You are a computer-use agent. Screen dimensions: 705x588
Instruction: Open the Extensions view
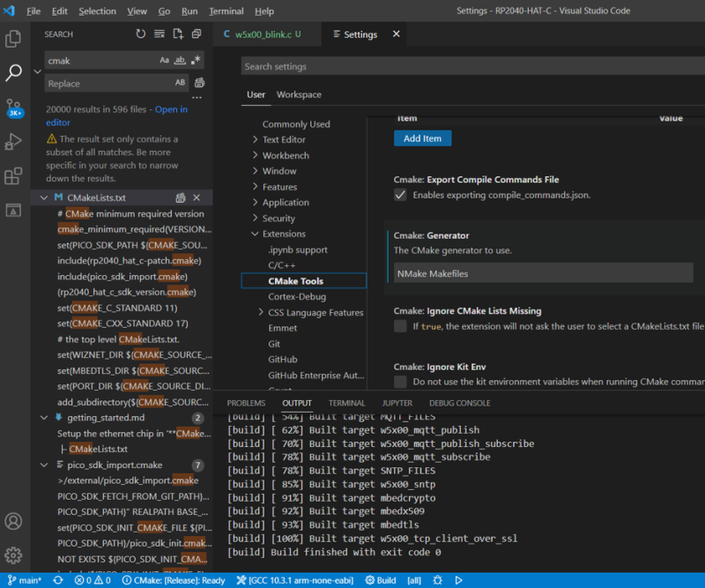13,176
